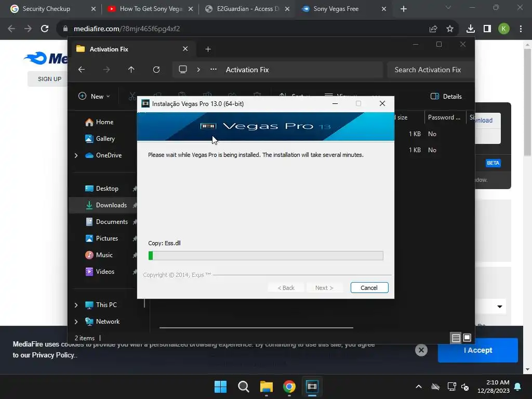Image resolution: width=532 pixels, height=399 pixels.
Task: Open File Explorer from taskbar
Action: pos(267,387)
